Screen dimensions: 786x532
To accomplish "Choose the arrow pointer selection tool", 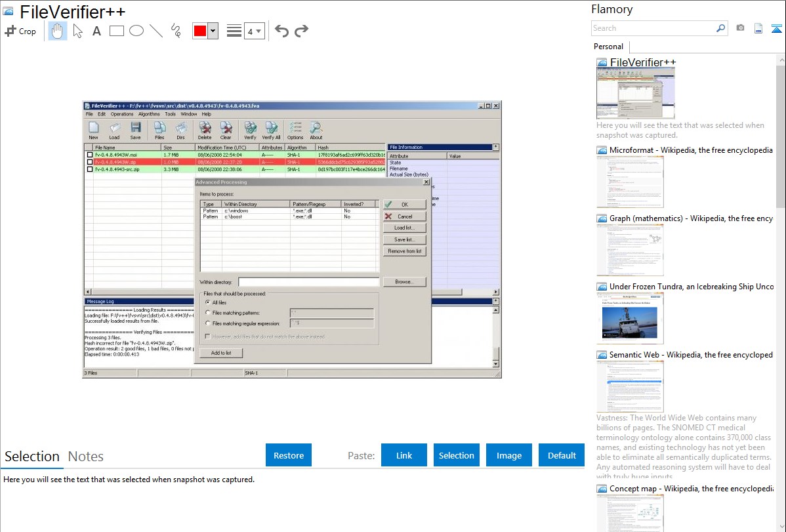I will point(77,31).
